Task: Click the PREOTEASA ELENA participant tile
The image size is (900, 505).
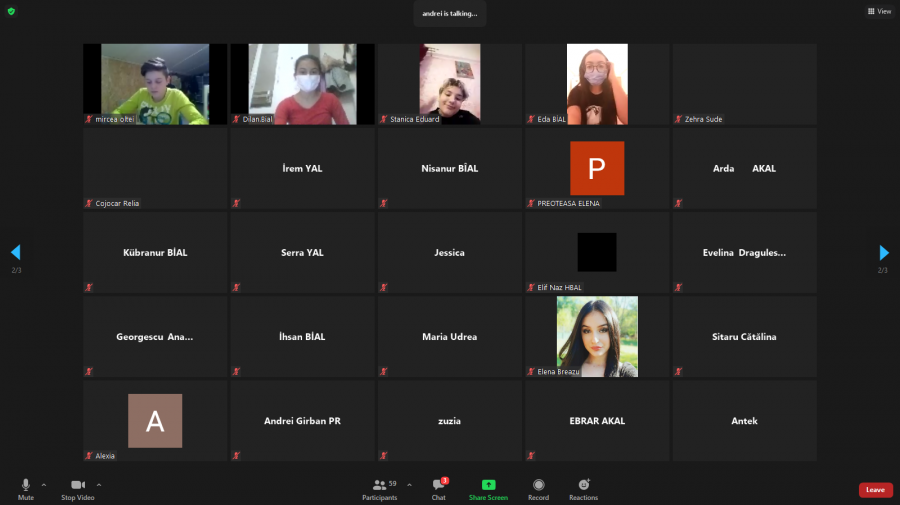Action: point(597,168)
